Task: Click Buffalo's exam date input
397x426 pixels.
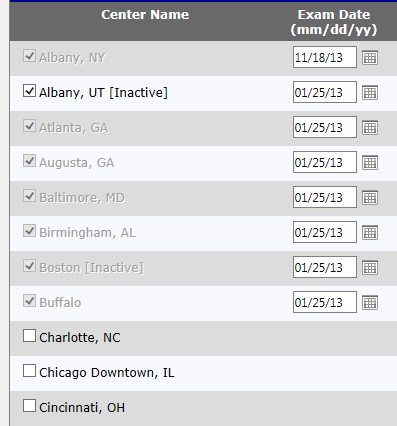Action: click(325, 302)
